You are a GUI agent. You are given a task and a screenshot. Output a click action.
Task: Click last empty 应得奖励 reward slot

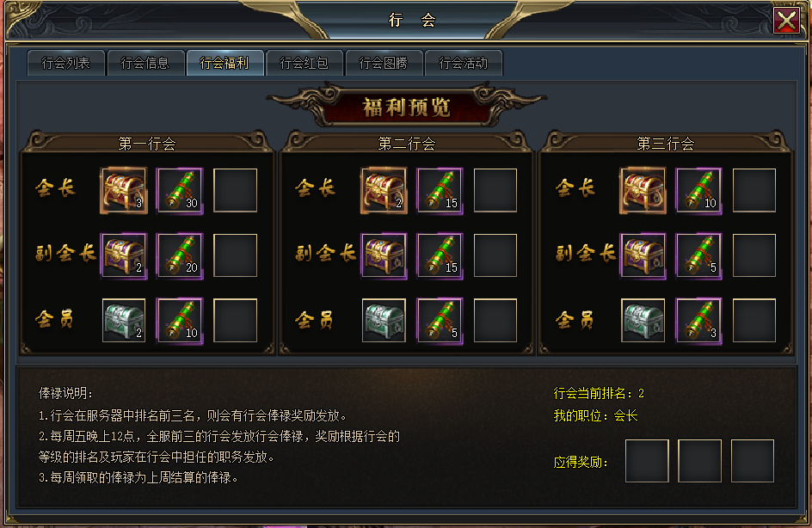[753, 461]
